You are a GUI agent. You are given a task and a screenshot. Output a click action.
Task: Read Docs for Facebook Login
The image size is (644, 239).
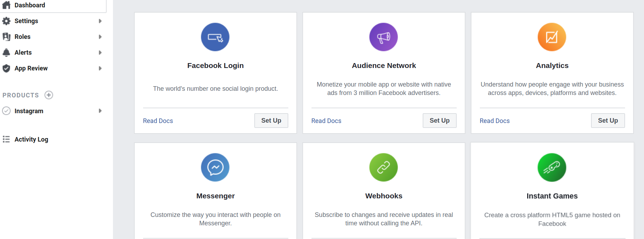158,121
